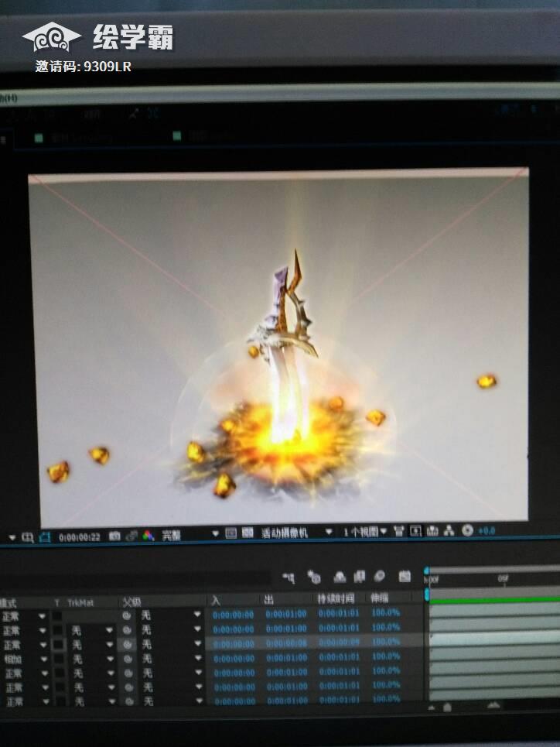Select the first composition tab above the viewer
Screen dimensions: 560x747
point(73,138)
